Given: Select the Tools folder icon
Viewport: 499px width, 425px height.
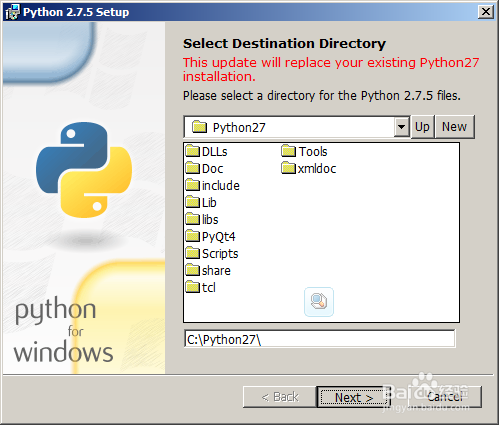Looking at the screenshot, I should tap(288, 151).
